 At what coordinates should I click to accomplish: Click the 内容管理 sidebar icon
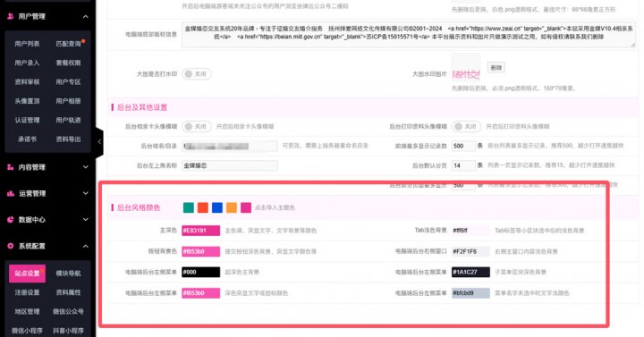click(x=10, y=167)
